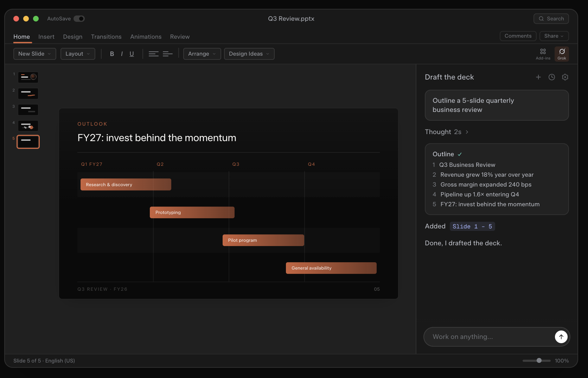This screenshot has height=378, width=588.
Task: Select slide 5 thumbnail
Action: point(28,142)
